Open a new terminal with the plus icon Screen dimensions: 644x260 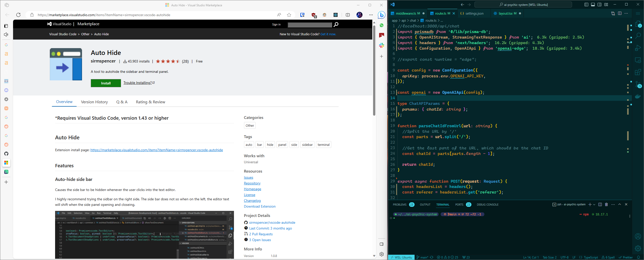[590, 204]
